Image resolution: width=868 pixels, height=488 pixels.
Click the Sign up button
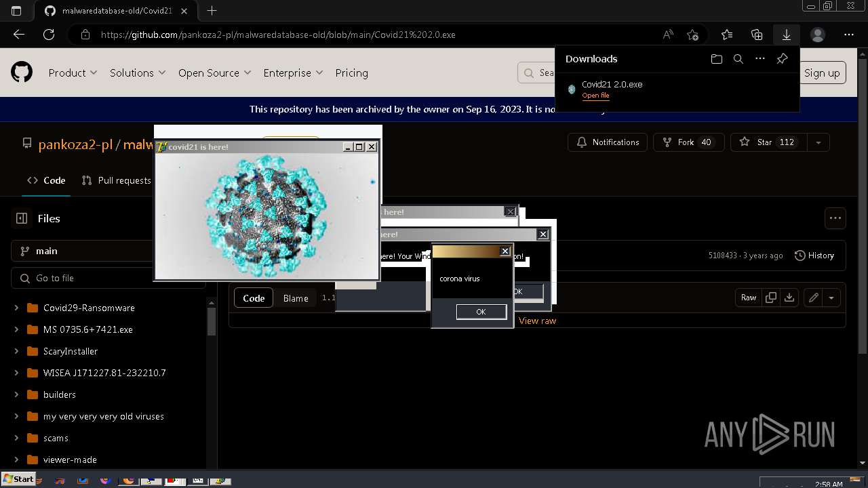[x=822, y=73]
